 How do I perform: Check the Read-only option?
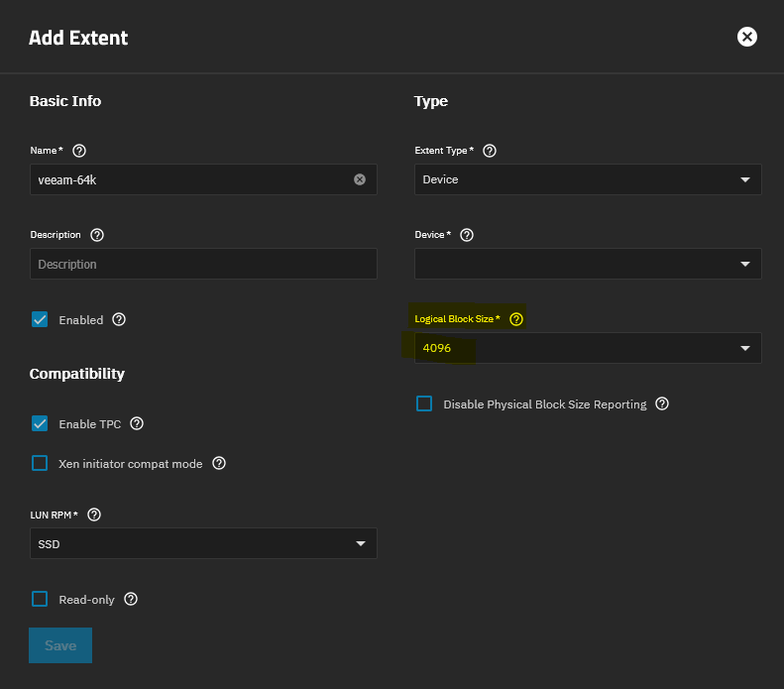[40, 599]
